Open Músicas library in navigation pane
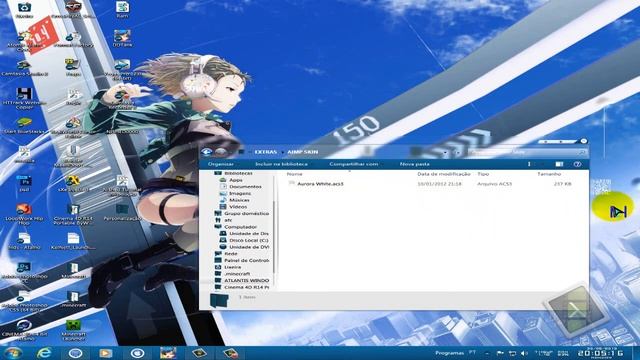This screenshot has width=640, height=360. pyautogui.click(x=239, y=200)
